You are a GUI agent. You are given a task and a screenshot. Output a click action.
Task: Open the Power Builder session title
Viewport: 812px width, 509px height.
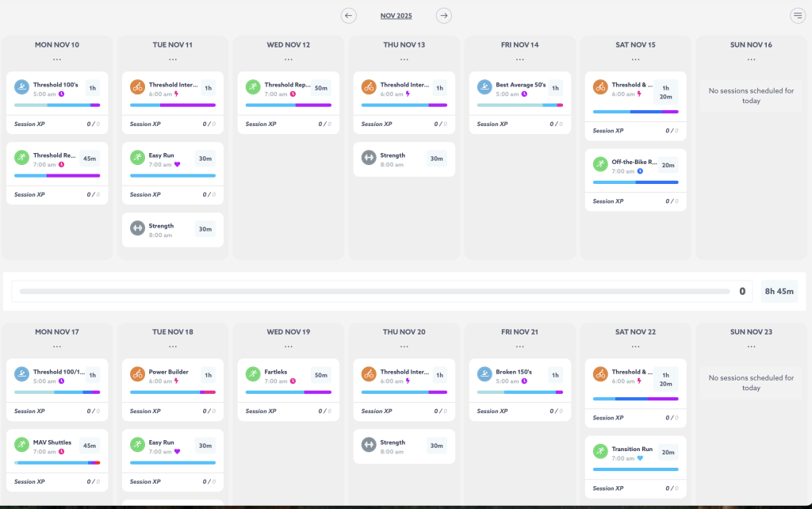[168, 372]
